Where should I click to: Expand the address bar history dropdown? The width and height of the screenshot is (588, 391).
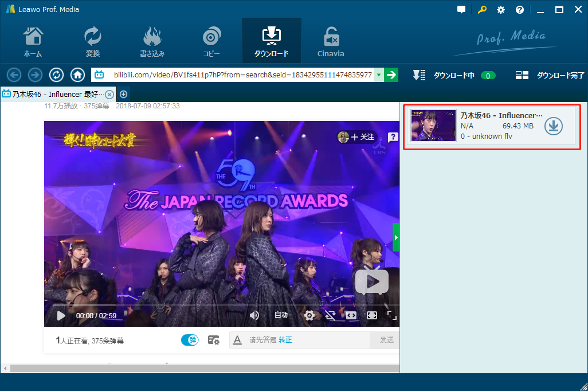coord(379,75)
